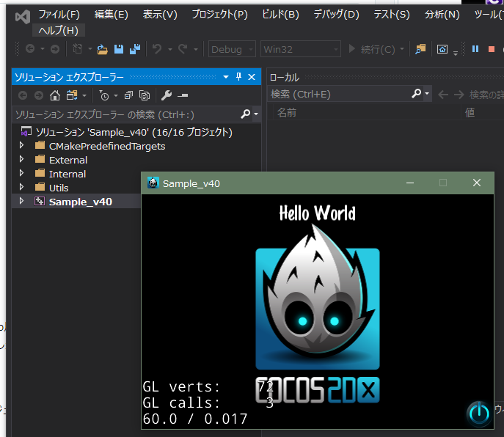The image size is (504, 437).
Task: Open the 分析(N) menu
Action: pos(442,15)
